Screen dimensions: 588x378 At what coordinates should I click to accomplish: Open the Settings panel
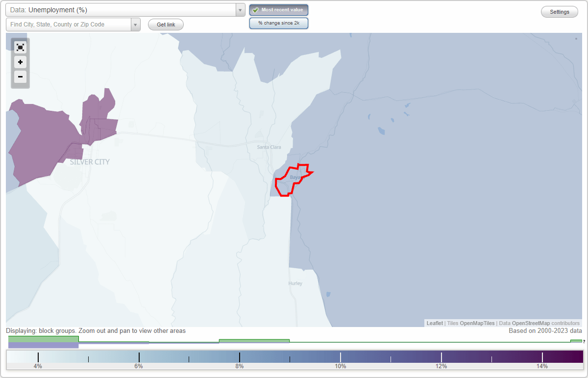[x=559, y=11]
